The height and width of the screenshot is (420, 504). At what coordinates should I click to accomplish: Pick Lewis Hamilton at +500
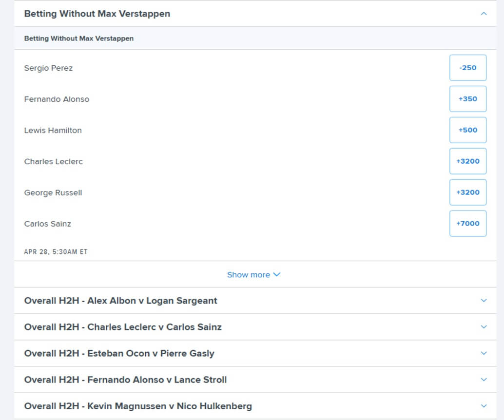coord(467,130)
